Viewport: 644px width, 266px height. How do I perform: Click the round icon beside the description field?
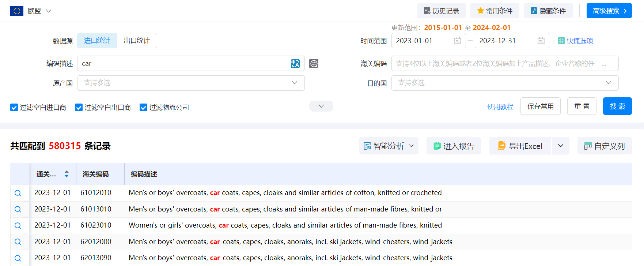coord(314,64)
